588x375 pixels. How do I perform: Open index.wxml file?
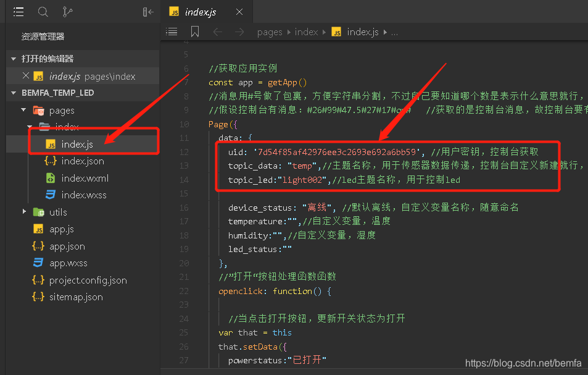[85, 179]
